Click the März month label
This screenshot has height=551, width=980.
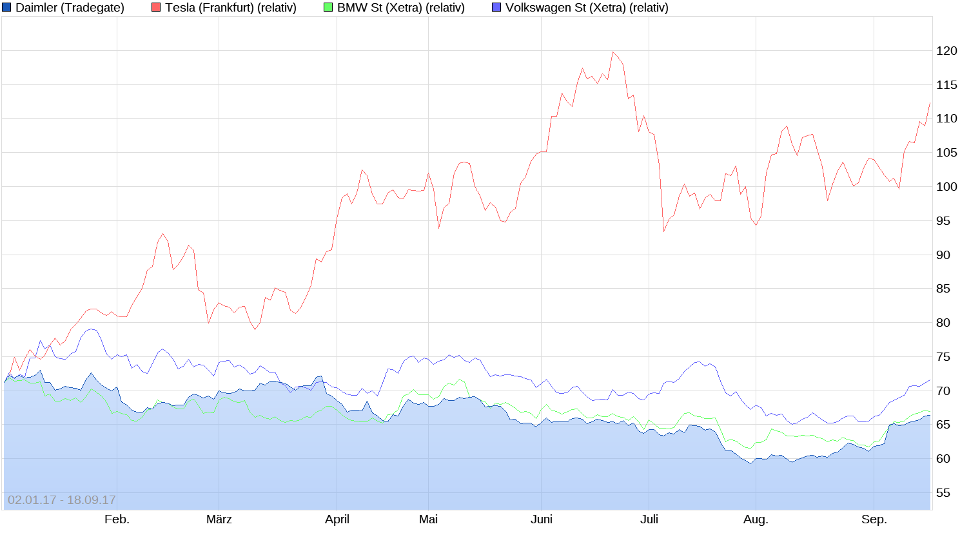219,519
